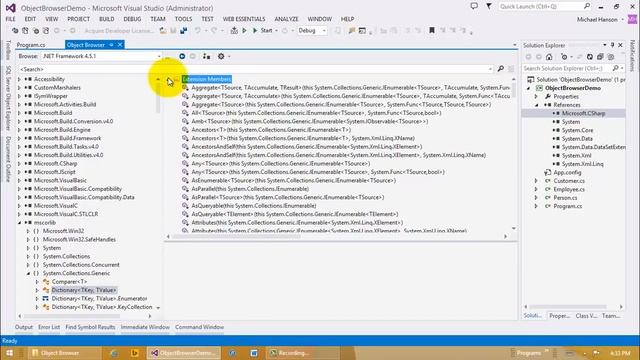Screen dimensions: 640x360
Task: Click the Quick Launch input box
Action: [540, 7]
